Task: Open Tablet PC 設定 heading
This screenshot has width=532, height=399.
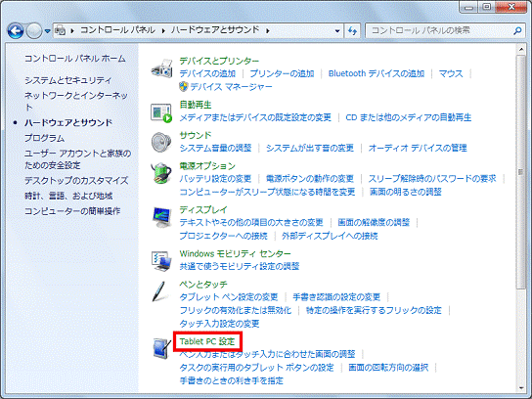Action: point(207,341)
